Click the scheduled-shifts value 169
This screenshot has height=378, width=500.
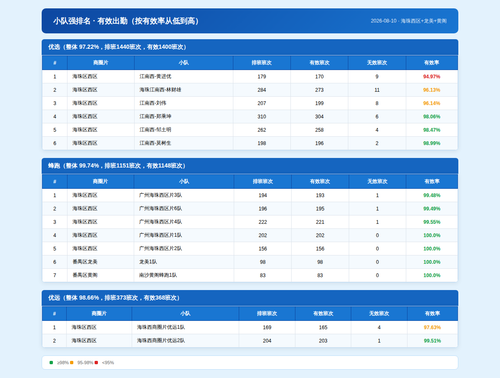pos(267,327)
